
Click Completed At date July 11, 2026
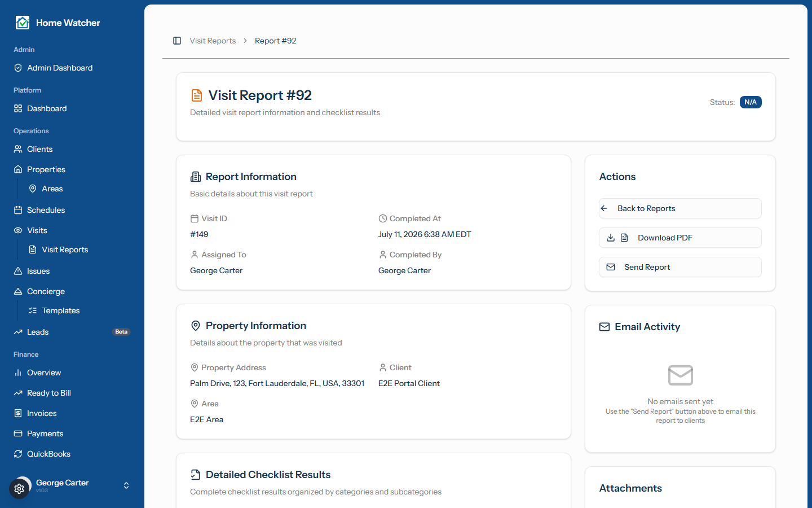(425, 234)
